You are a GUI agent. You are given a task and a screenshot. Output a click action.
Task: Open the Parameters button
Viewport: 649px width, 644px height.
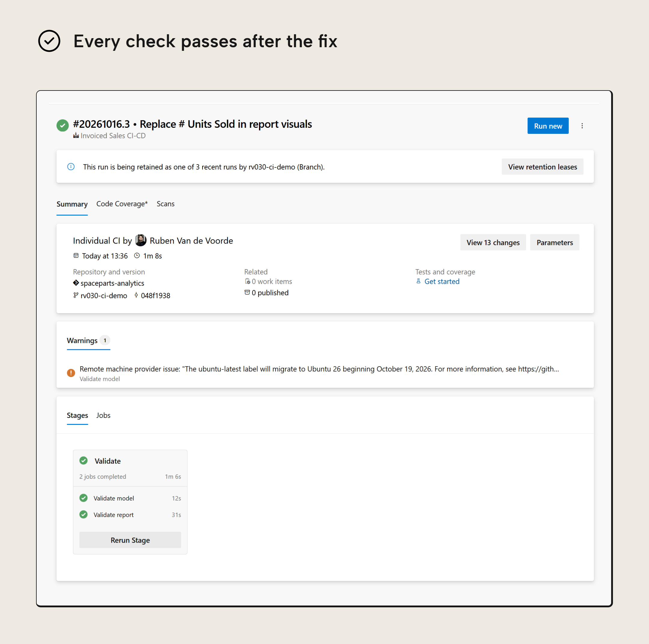[555, 242]
